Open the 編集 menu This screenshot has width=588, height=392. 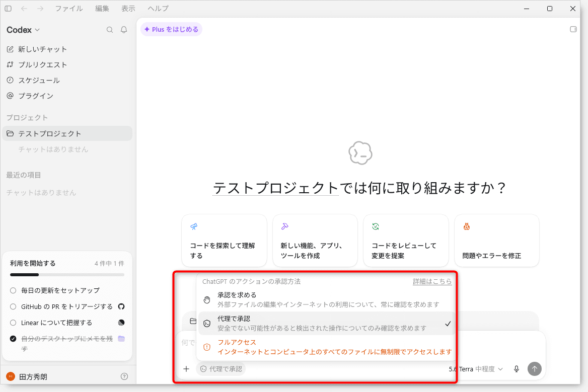(x=102, y=8)
